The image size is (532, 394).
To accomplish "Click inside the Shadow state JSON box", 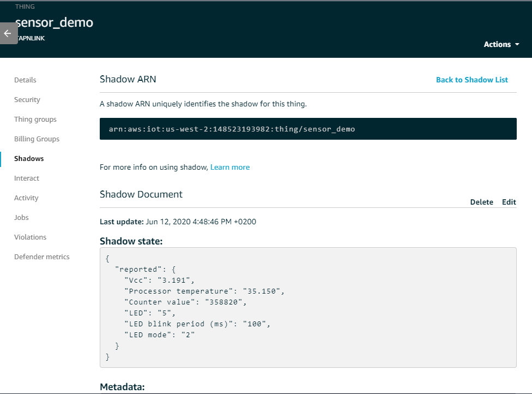I will [308, 307].
